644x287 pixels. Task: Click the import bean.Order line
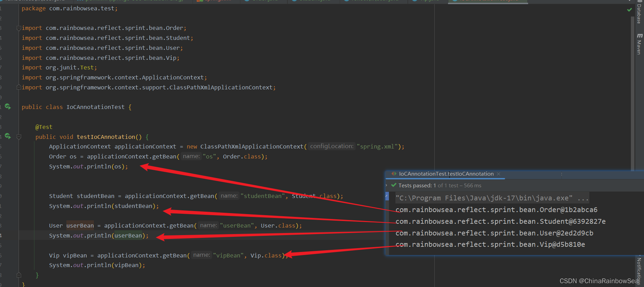click(104, 28)
